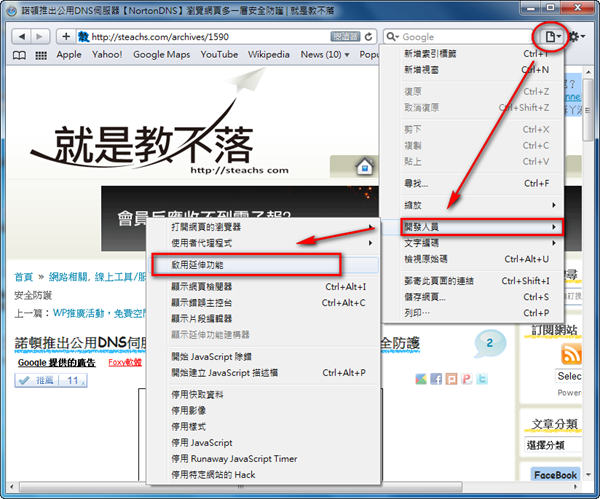Click the Add Bookmark plus button
The image size is (600, 499).
[66, 37]
